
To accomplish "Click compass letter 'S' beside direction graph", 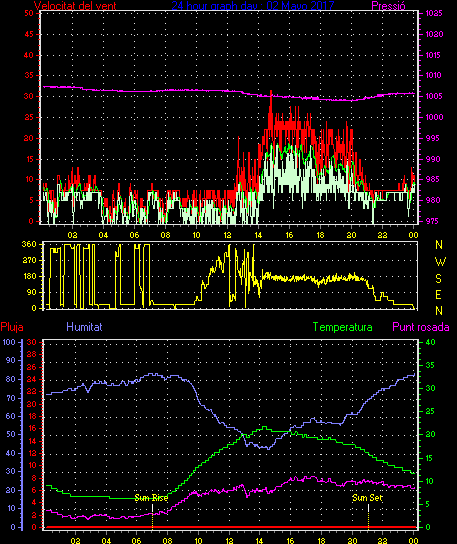I will 439,278.
